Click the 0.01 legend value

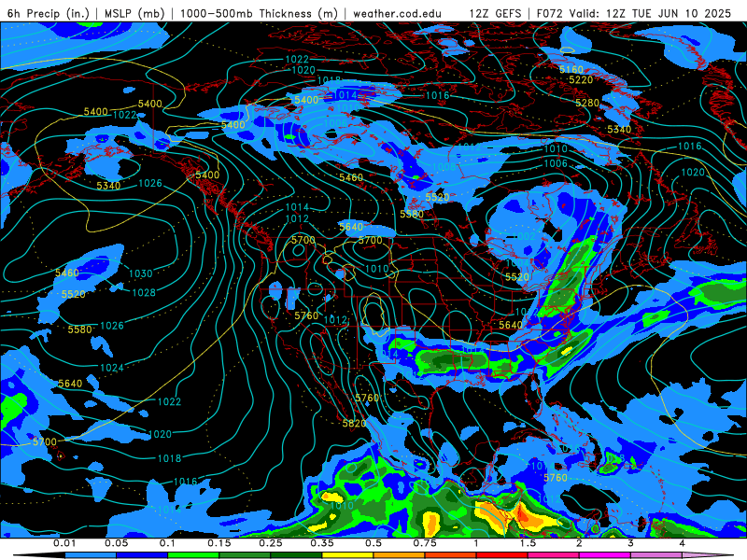[64, 543]
